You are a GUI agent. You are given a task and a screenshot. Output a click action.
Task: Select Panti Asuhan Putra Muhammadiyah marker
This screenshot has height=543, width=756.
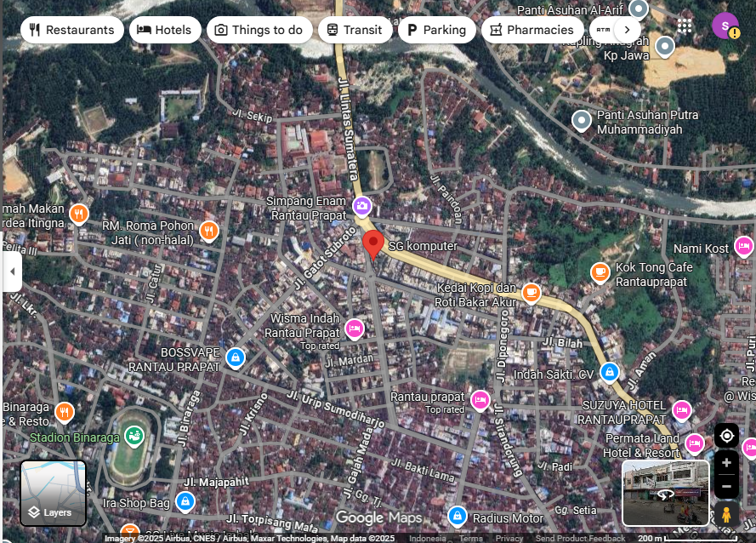(x=582, y=121)
